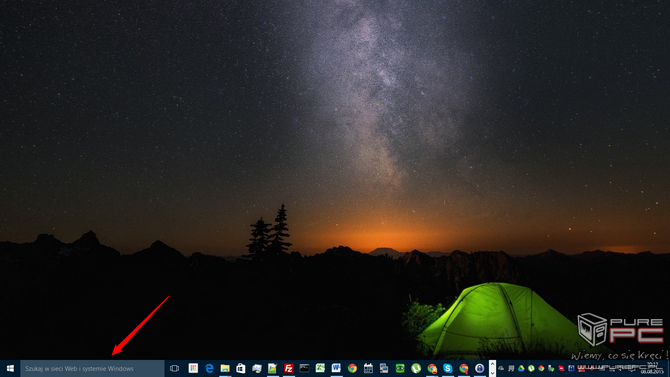670x377 pixels.
Task: Open the calendar app taskbar icon
Action: click(x=368, y=368)
